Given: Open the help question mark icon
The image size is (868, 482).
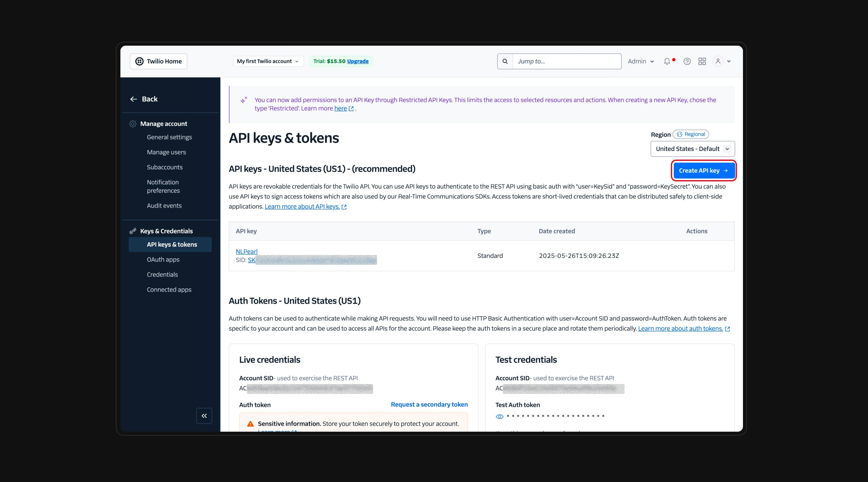Looking at the screenshot, I should 687,61.
